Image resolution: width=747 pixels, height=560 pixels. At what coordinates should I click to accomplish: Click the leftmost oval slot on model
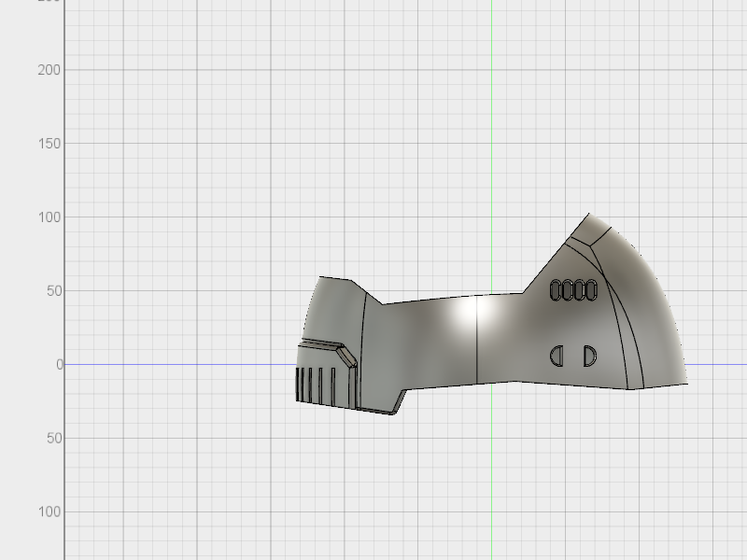556,290
